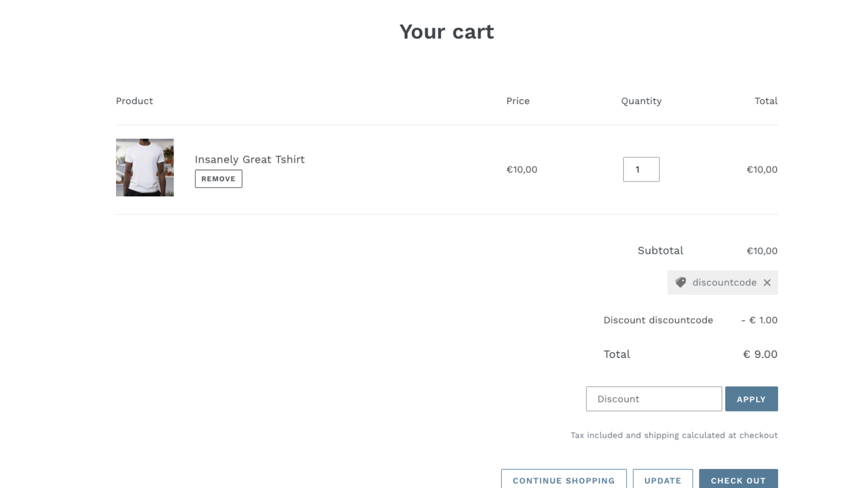The height and width of the screenshot is (488, 868).
Task: Click the Total amount € 9.00
Action: click(x=759, y=354)
